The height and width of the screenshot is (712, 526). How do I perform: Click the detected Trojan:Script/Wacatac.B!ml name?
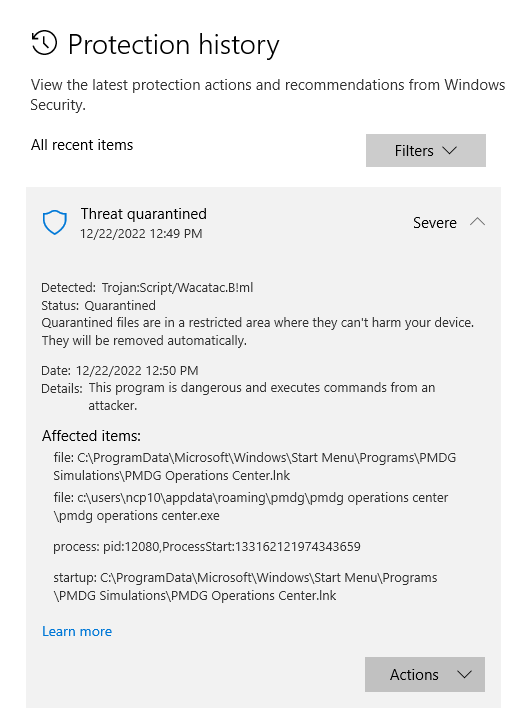[x=177, y=287]
